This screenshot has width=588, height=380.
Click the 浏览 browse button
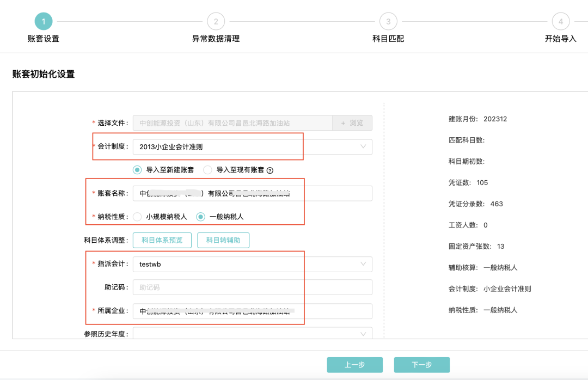click(x=352, y=123)
